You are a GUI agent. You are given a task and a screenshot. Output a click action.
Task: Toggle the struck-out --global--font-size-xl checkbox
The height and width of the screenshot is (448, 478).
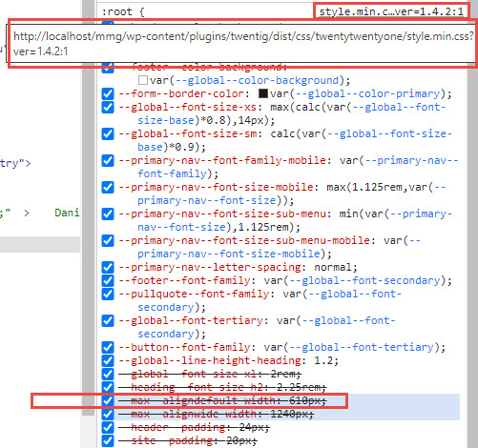click(108, 374)
